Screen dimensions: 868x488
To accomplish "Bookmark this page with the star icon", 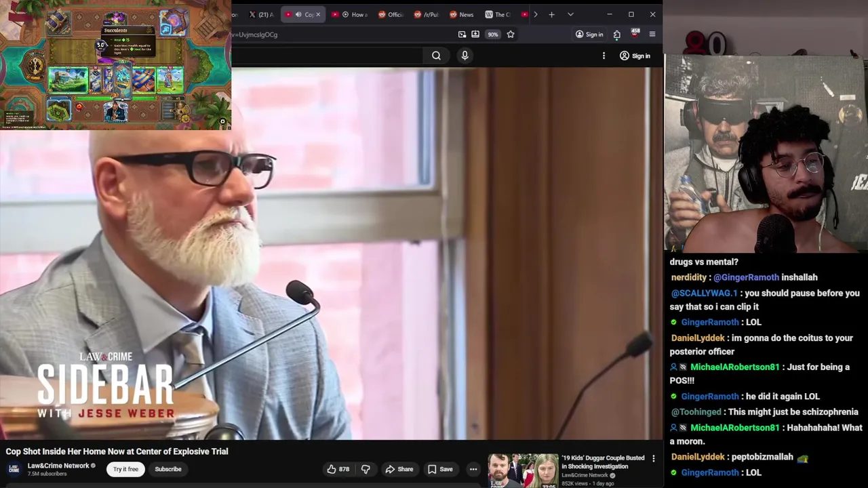I will pyautogui.click(x=511, y=35).
